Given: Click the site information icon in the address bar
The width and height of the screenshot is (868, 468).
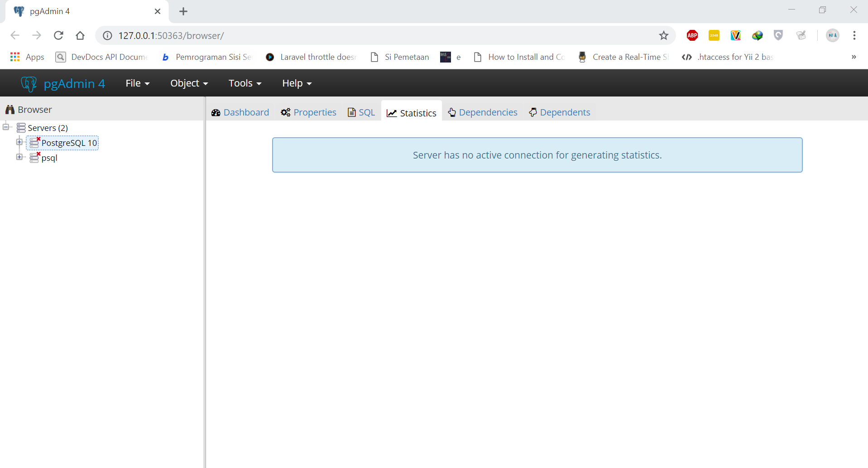Looking at the screenshot, I should pyautogui.click(x=107, y=35).
